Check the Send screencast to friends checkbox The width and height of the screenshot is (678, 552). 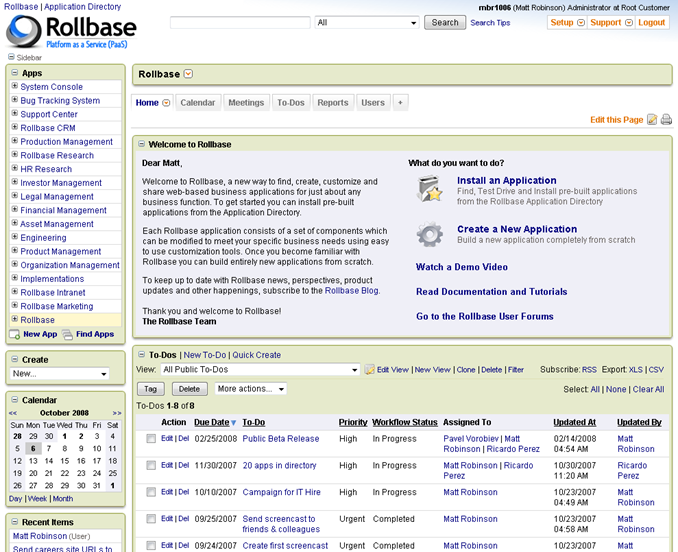151,519
